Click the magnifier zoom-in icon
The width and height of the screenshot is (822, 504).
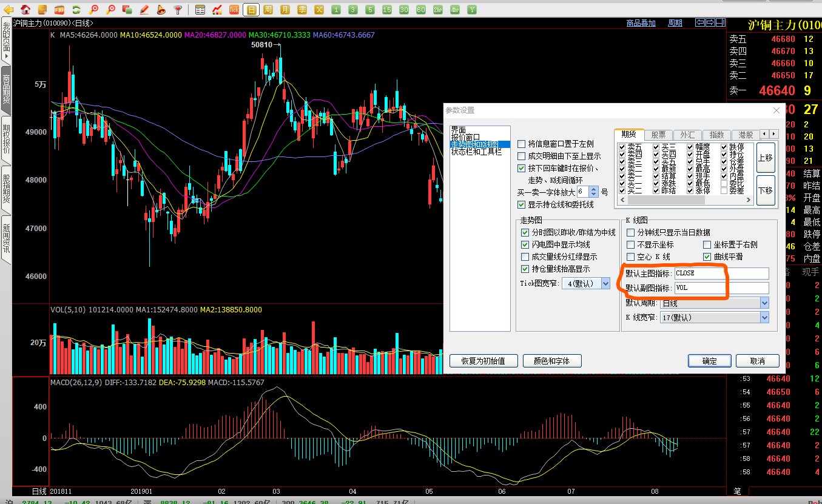[93, 10]
